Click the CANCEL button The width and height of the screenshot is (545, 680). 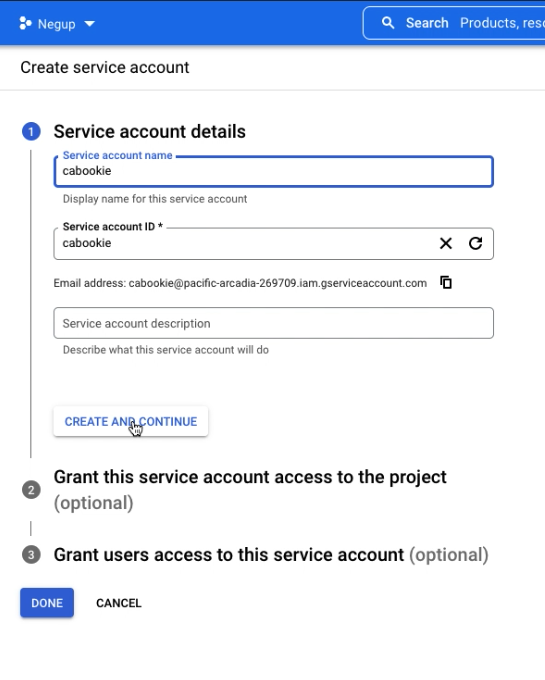(x=119, y=603)
